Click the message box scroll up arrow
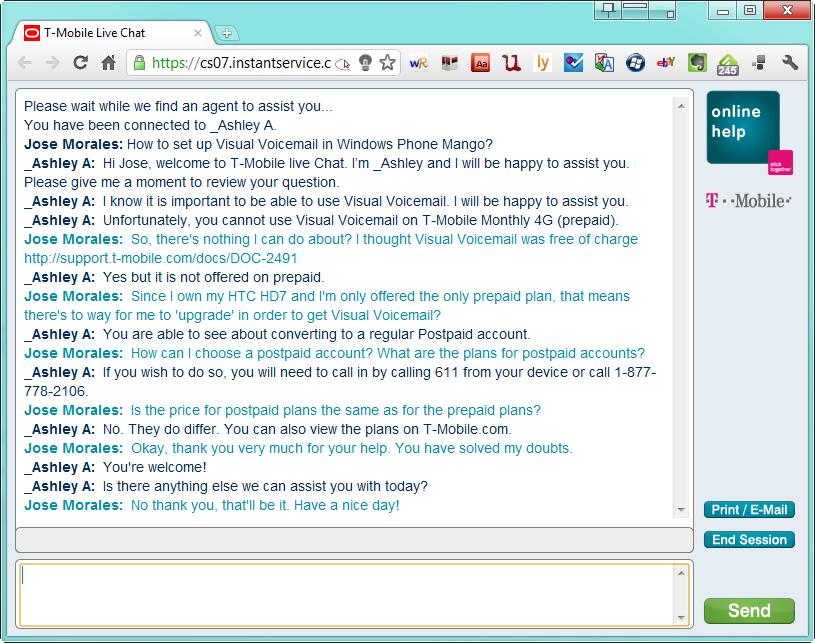 click(681, 573)
